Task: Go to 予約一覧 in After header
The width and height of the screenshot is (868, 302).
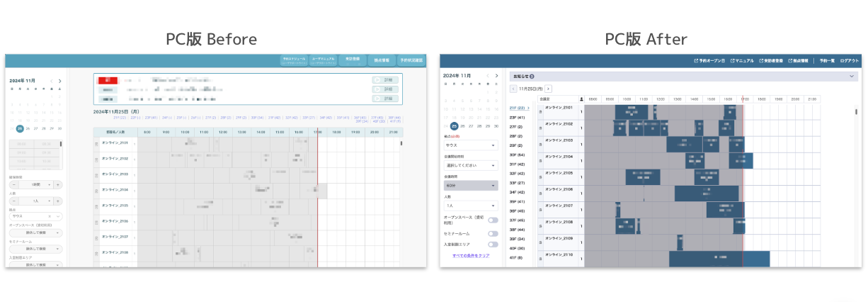Action: [827, 61]
